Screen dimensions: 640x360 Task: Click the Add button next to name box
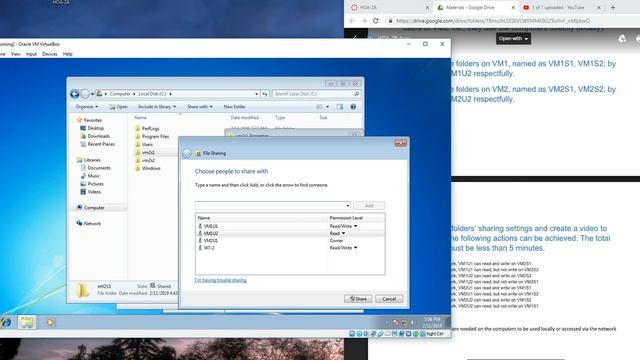point(369,206)
